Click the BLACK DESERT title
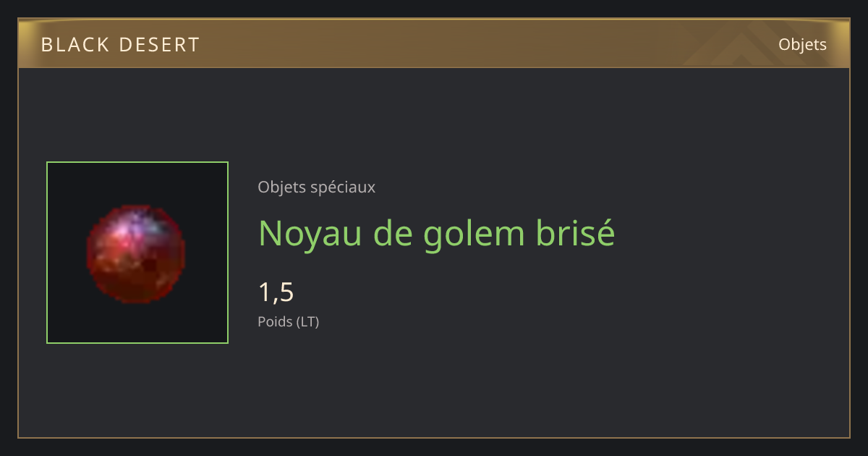The width and height of the screenshot is (868, 456). tap(120, 45)
